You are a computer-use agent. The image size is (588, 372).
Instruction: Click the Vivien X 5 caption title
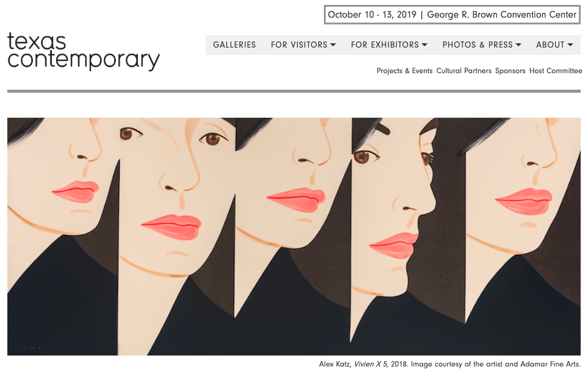click(370, 364)
